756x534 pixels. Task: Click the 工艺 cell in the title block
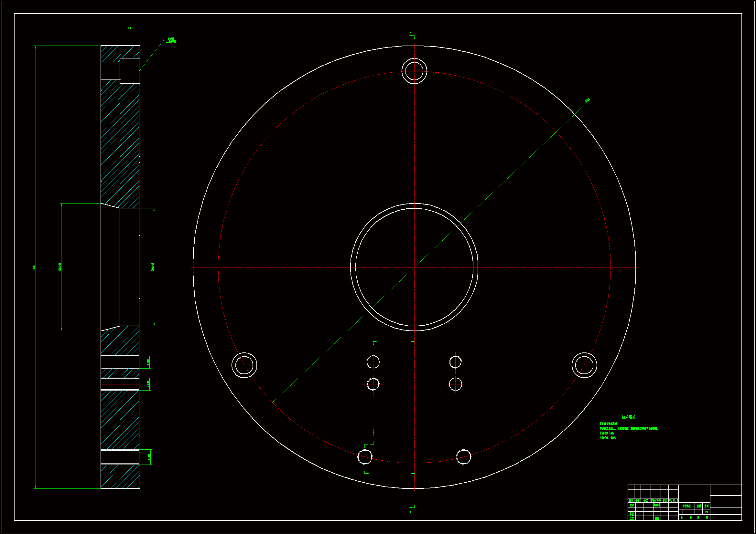632,518
